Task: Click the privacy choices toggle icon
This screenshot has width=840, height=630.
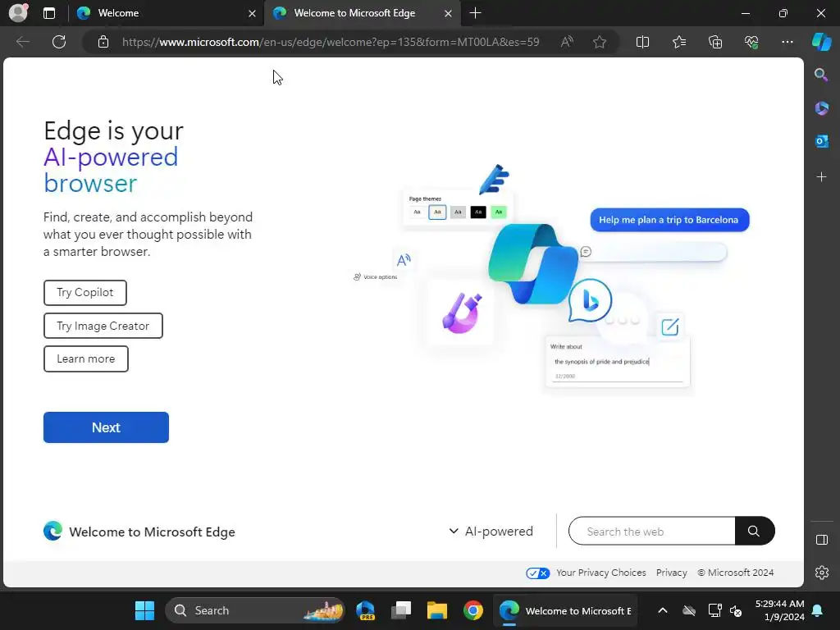Action: click(537, 573)
